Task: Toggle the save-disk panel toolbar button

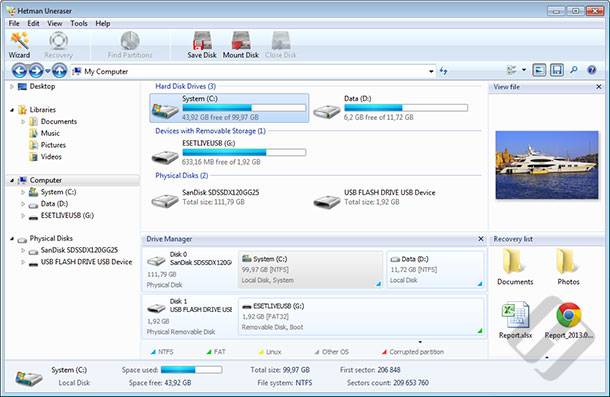Action: pyautogui.click(x=557, y=70)
